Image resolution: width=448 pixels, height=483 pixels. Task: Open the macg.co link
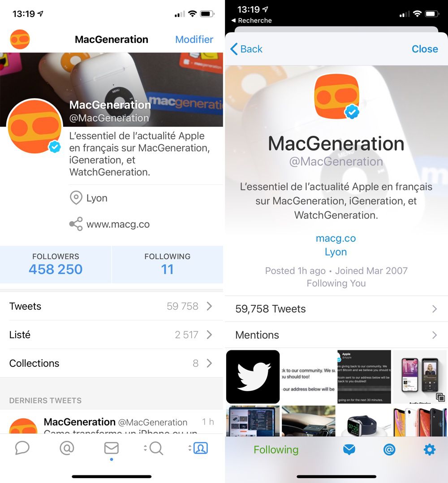click(x=336, y=238)
